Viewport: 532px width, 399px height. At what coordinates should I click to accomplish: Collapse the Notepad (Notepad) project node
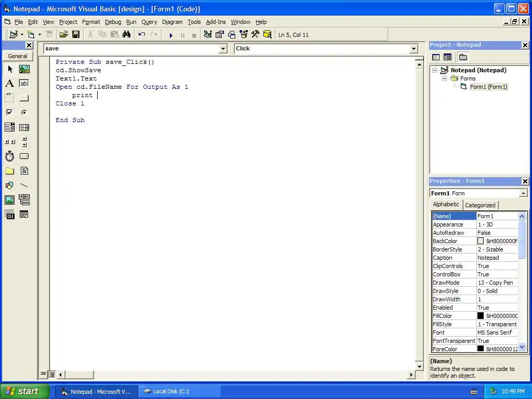click(x=434, y=70)
